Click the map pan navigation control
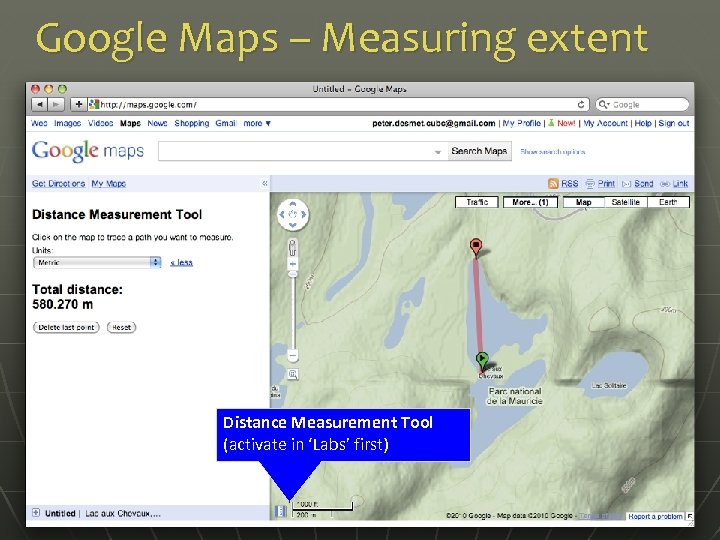 tap(293, 214)
